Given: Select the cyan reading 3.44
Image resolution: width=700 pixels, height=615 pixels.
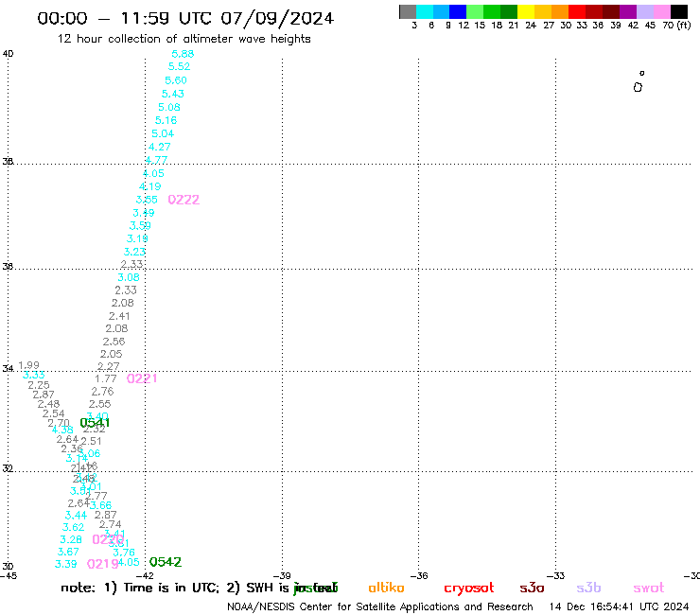Looking at the screenshot, I should [x=77, y=515].
